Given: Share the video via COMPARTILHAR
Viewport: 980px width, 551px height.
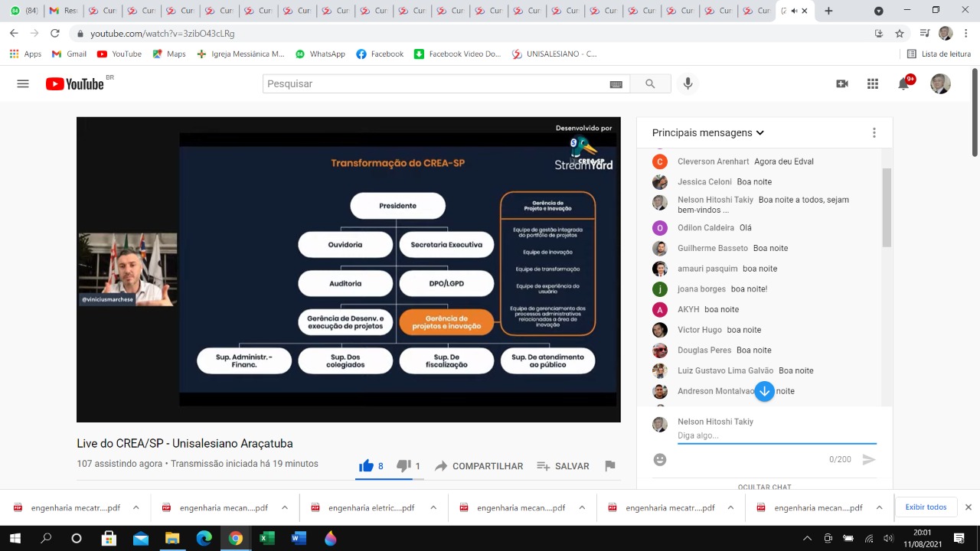Looking at the screenshot, I should pos(479,466).
